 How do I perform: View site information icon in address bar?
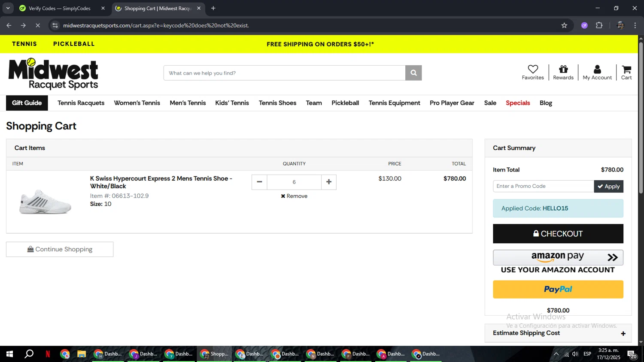tap(55, 25)
